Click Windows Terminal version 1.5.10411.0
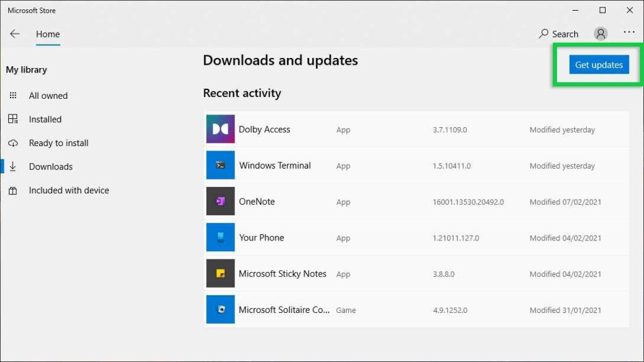The height and width of the screenshot is (362, 644). tap(452, 166)
